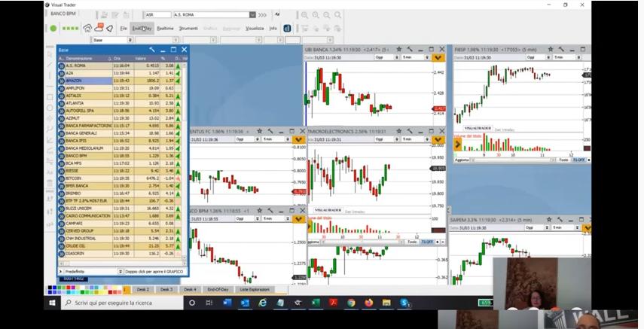
Task: Click Tools button on STMICROELECTRONICS chart
Action: (x=412, y=242)
